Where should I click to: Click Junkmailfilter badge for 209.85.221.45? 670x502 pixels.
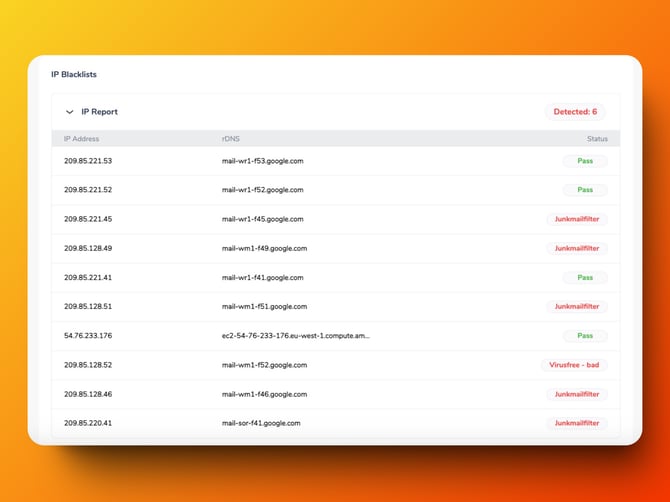(577, 219)
